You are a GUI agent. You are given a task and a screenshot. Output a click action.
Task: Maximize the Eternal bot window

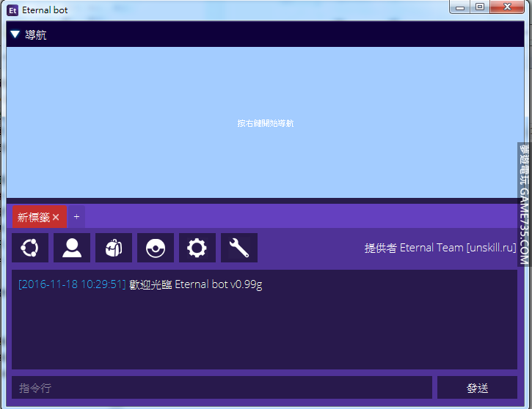click(480, 7)
